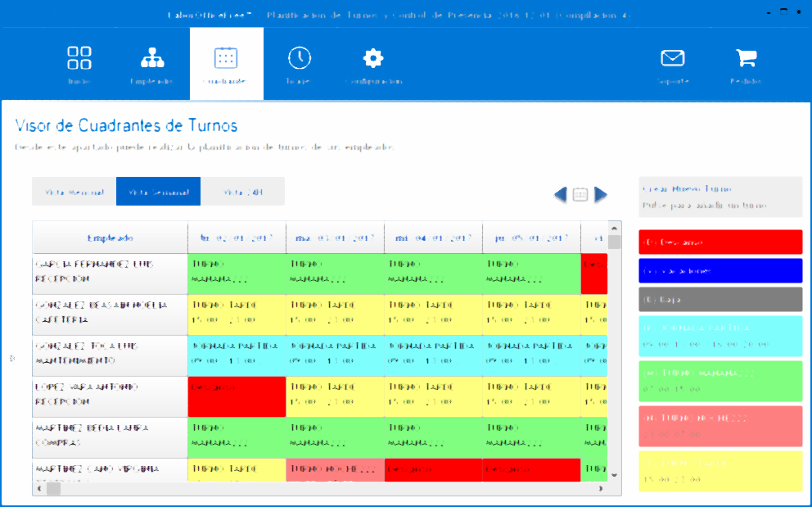Switch to Vista 24H tab
This screenshot has width=812, height=507.
coord(243,192)
